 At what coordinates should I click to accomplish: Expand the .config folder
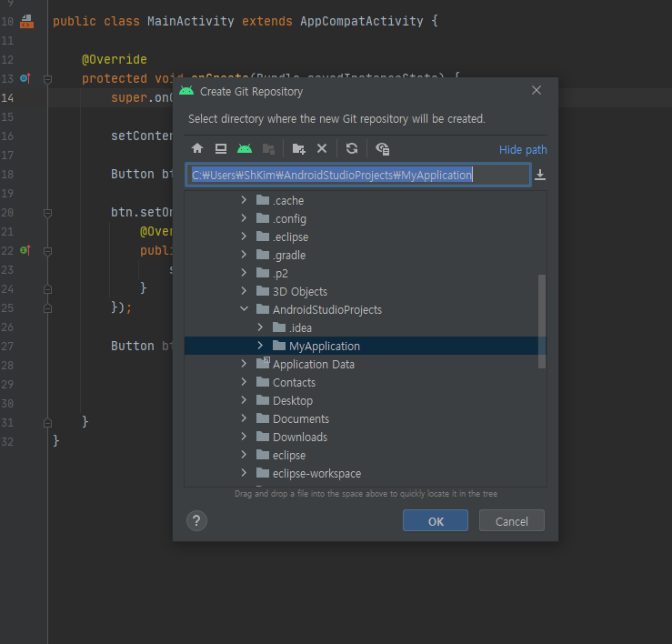click(x=244, y=218)
